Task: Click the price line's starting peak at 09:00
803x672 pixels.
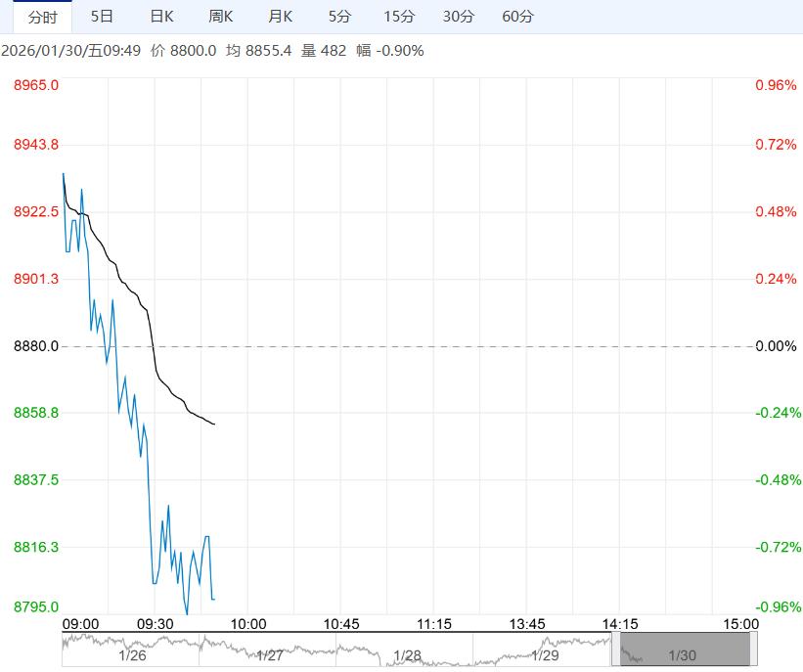Action: tap(64, 174)
